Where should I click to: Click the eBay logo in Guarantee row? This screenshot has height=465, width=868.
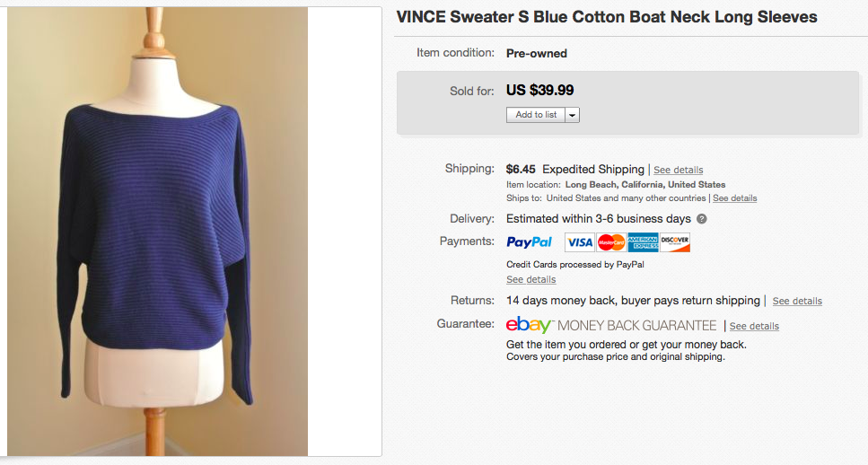click(x=529, y=325)
